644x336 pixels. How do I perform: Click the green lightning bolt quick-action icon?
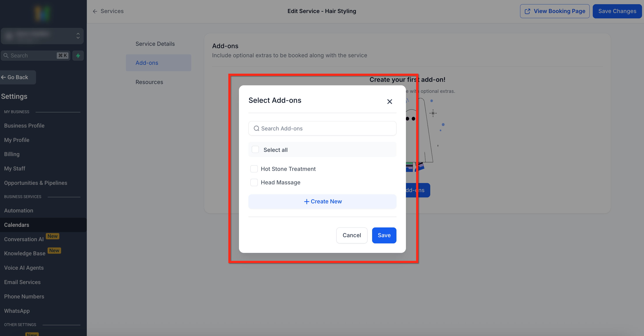(78, 55)
